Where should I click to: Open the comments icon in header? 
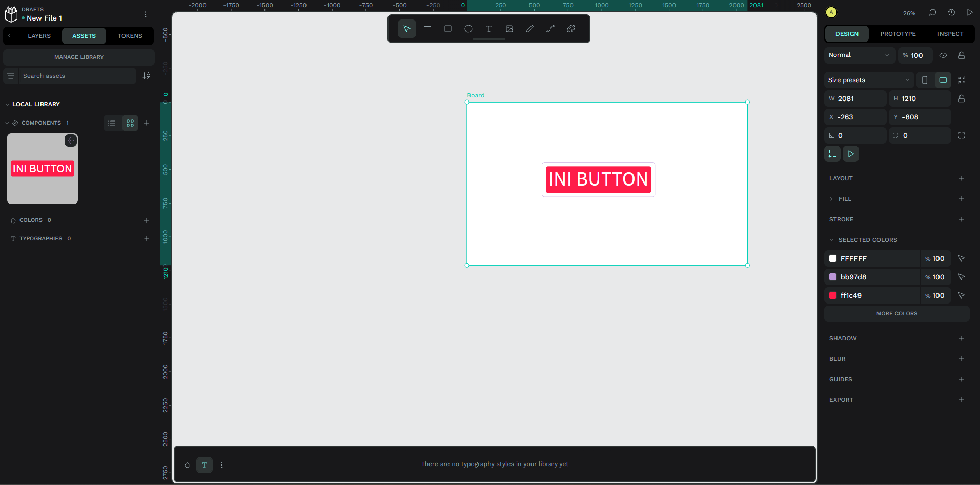(x=932, y=13)
